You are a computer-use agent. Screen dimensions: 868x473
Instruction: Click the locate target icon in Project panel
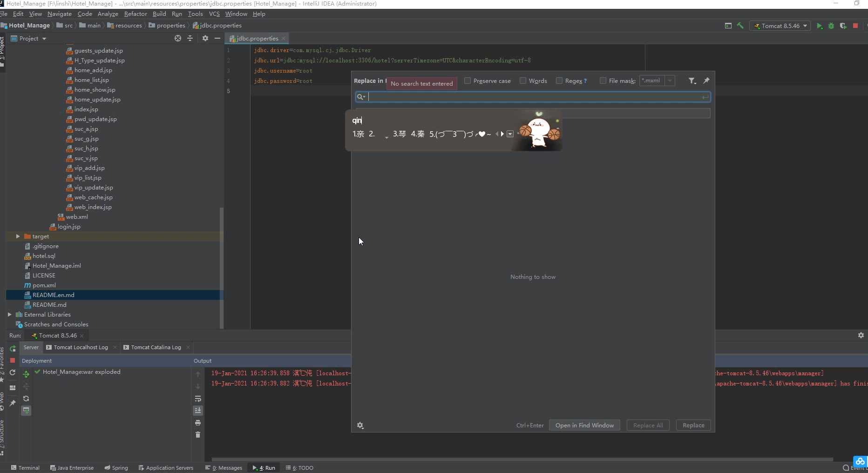pos(178,38)
